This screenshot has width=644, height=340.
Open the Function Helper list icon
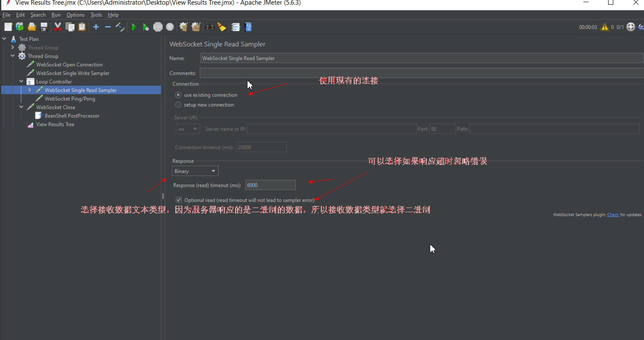[x=236, y=27]
